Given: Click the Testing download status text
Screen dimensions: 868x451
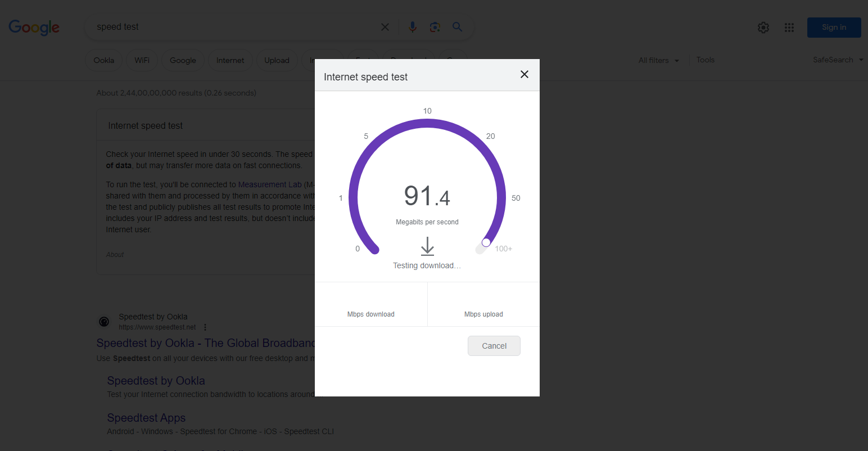Looking at the screenshot, I should pos(427,265).
